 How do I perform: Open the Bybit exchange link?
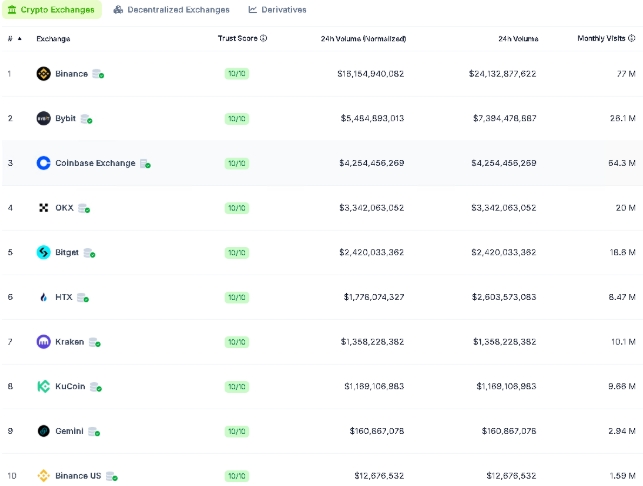click(66, 119)
